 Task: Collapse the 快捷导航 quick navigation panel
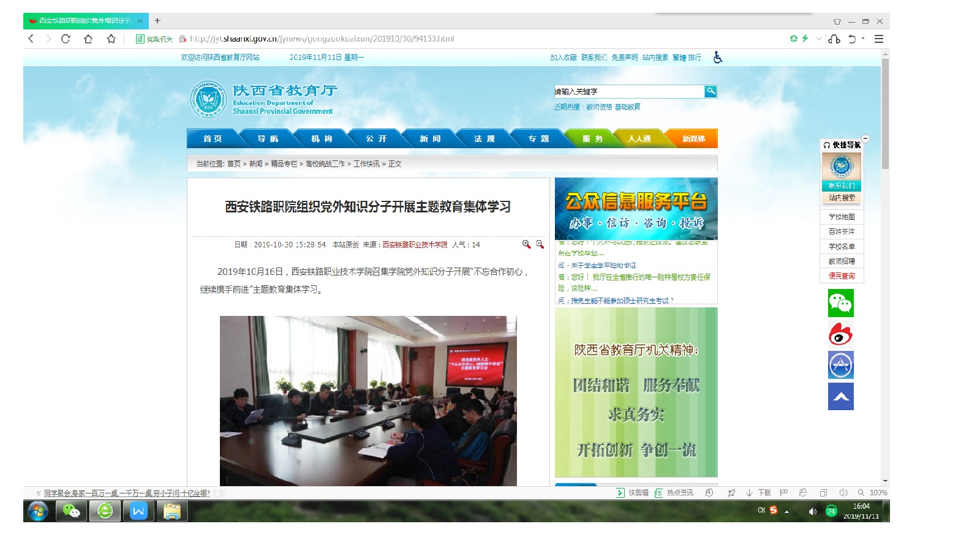coord(865,139)
